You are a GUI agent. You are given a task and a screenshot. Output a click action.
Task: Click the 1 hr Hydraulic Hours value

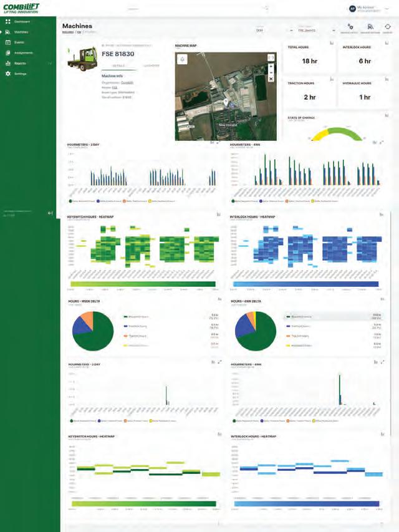tap(365, 97)
